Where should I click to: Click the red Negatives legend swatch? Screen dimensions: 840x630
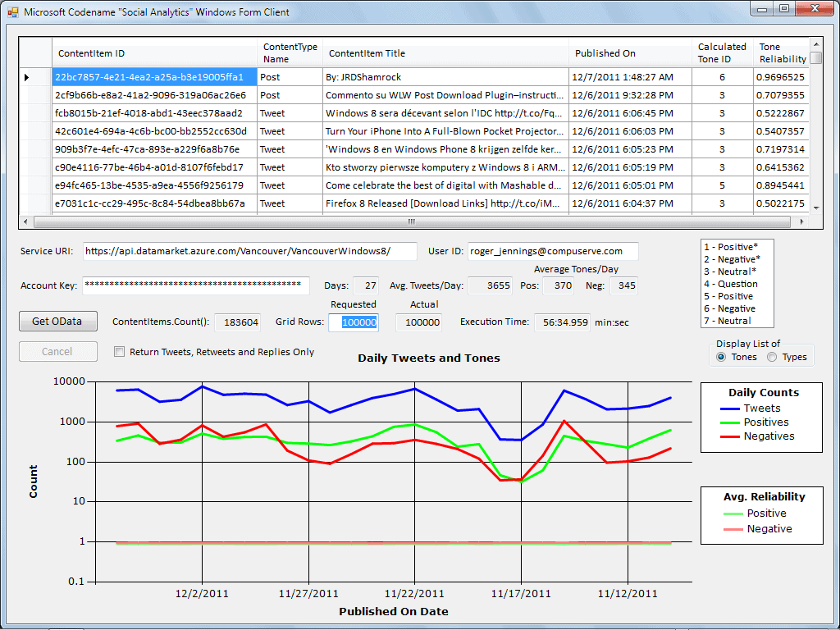730,436
